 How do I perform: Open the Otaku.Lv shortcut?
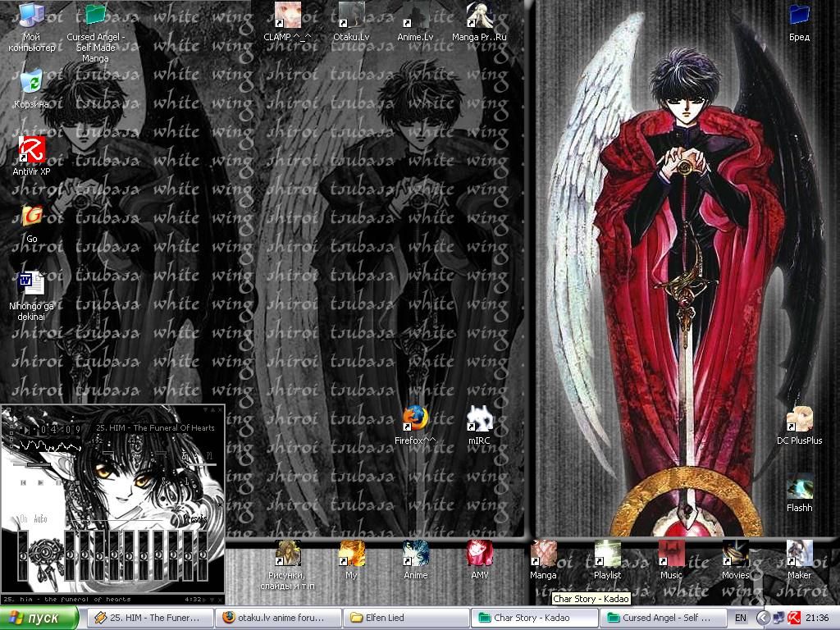(351, 21)
